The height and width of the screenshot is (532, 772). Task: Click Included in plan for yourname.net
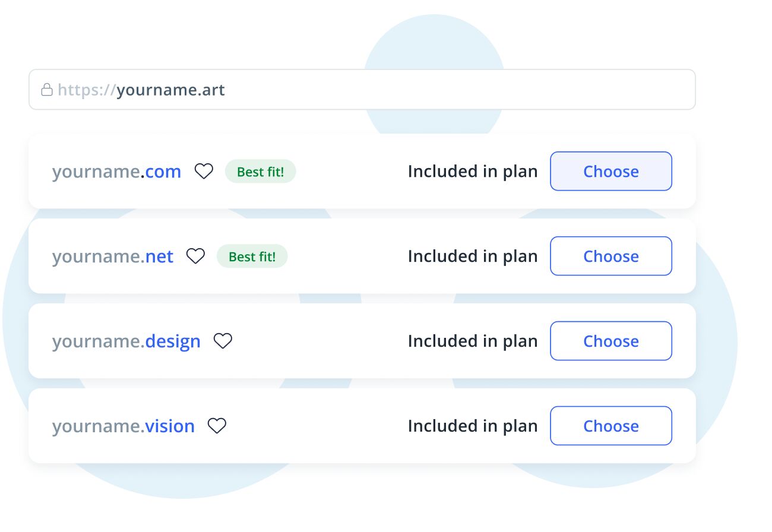(x=472, y=256)
